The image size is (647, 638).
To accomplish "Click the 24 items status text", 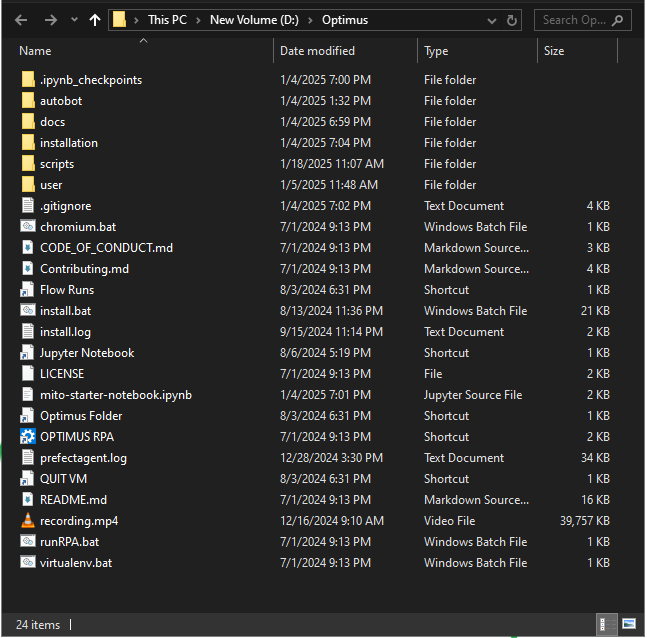I will point(38,625).
